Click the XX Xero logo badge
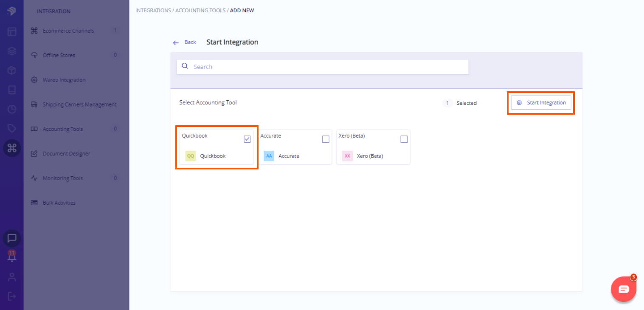 [x=347, y=156]
